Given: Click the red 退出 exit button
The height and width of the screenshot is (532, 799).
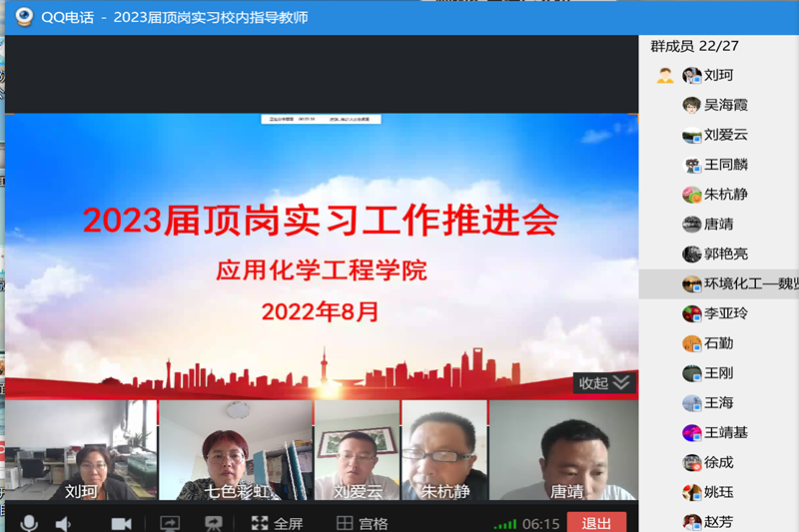Looking at the screenshot, I should tap(596, 522).
